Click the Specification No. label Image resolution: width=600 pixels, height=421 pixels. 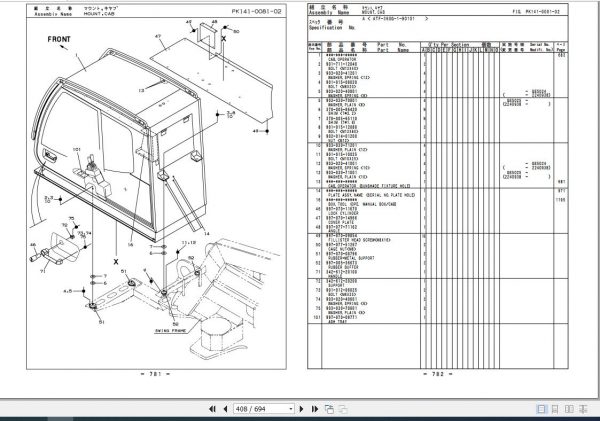332,28
